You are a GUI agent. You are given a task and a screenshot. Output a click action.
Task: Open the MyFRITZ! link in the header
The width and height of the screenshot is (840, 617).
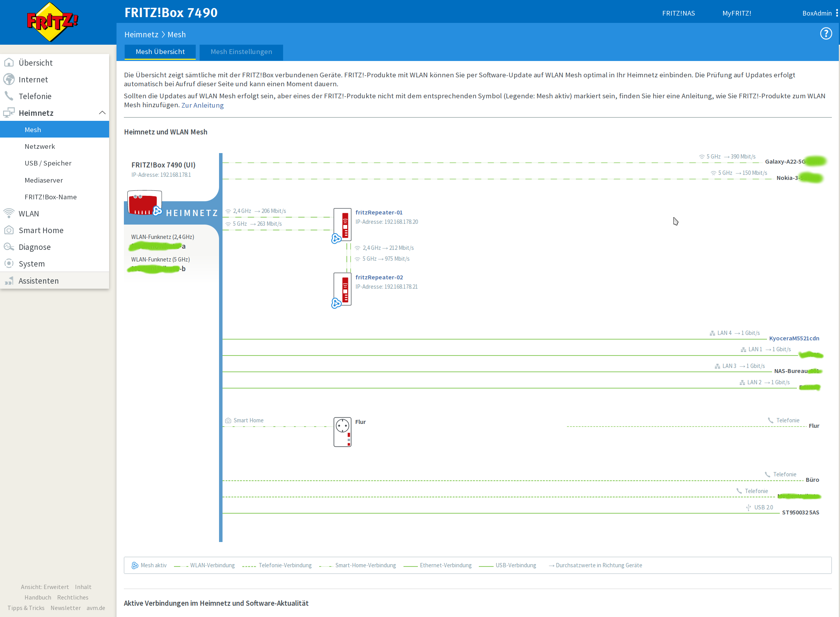point(736,13)
